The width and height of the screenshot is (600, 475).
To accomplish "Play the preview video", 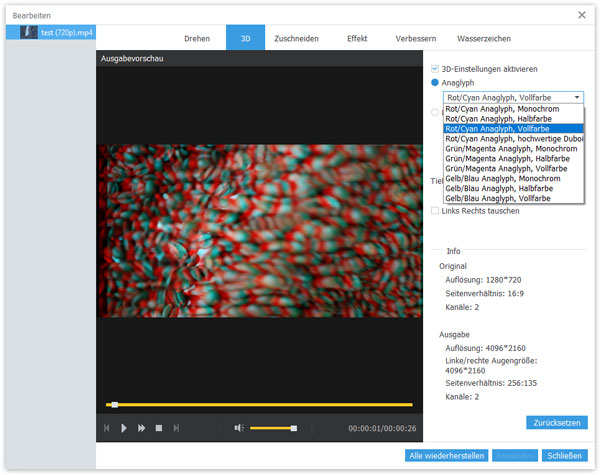I will point(124,428).
